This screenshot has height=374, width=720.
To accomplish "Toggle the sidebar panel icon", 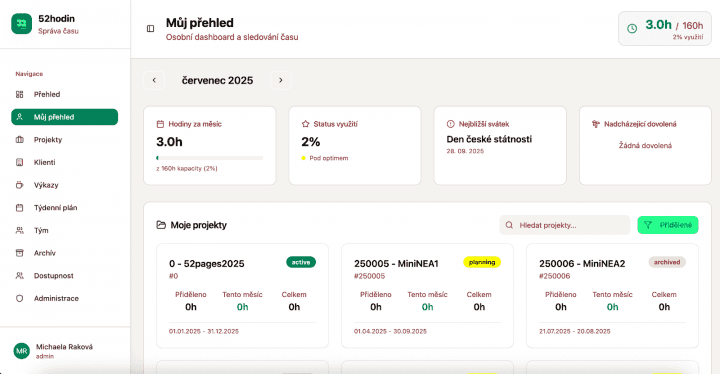I will (x=150, y=29).
